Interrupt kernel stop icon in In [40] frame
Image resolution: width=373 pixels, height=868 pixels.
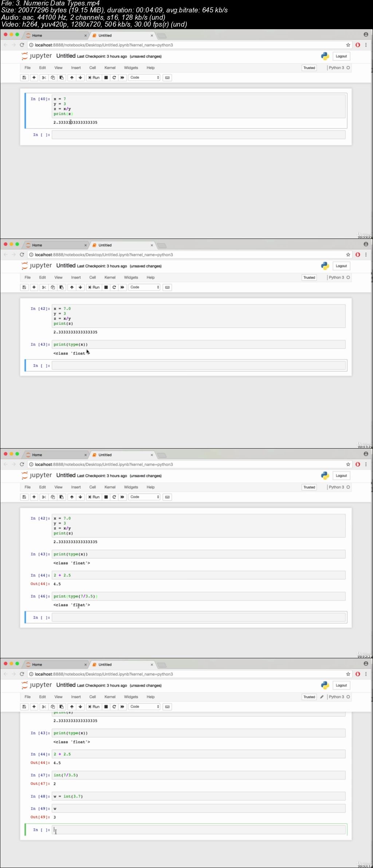(106, 77)
